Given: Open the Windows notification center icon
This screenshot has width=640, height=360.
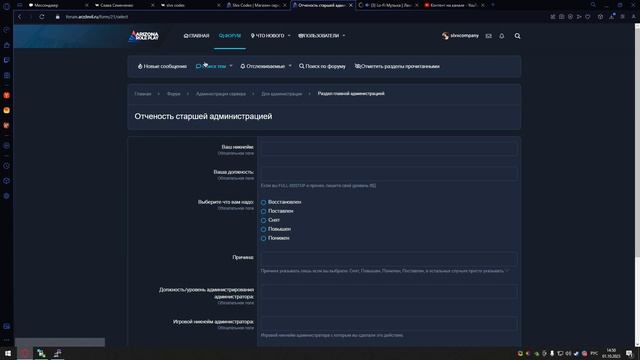Looking at the screenshot, I should click(x=629, y=353).
